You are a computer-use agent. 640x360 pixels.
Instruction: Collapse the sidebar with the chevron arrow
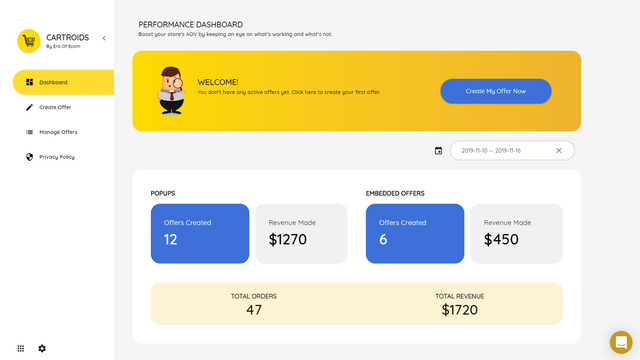point(104,38)
